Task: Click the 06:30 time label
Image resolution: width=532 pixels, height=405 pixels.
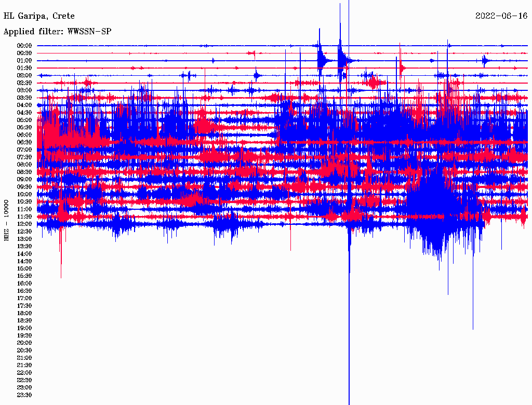Action: tap(24, 142)
